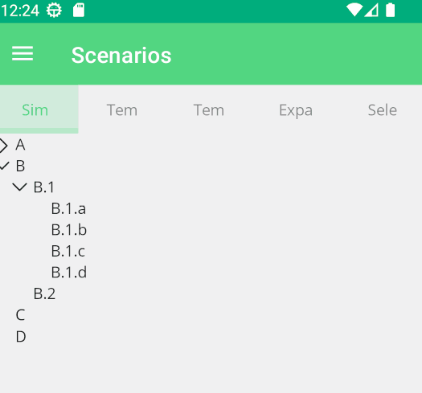This screenshot has width=422, height=393.
Task: Tap the Wi-Fi signal icon
Action: point(354,10)
